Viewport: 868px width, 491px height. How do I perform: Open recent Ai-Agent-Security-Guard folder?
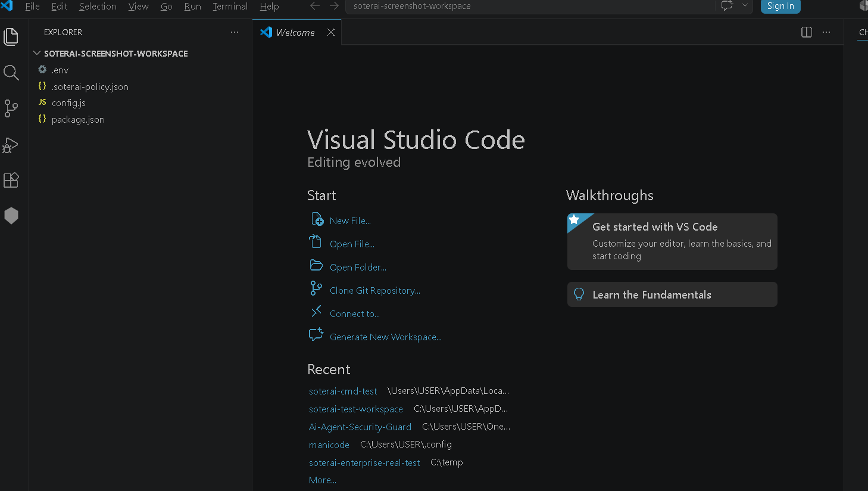pos(360,427)
